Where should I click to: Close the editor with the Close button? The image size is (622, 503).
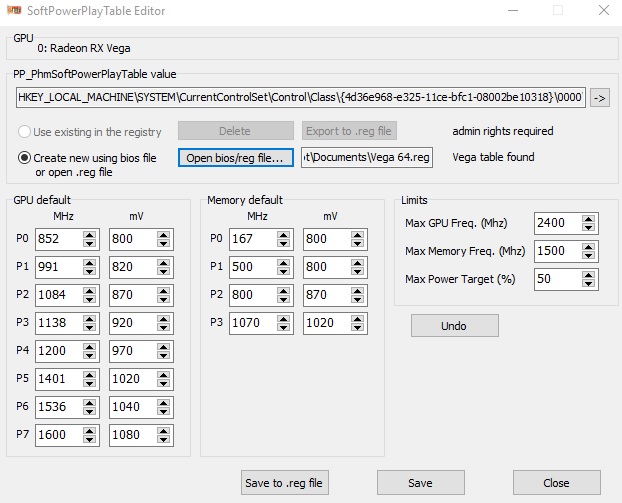556,482
